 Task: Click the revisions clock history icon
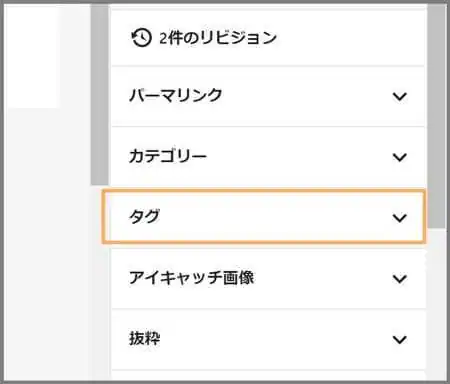point(141,37)
